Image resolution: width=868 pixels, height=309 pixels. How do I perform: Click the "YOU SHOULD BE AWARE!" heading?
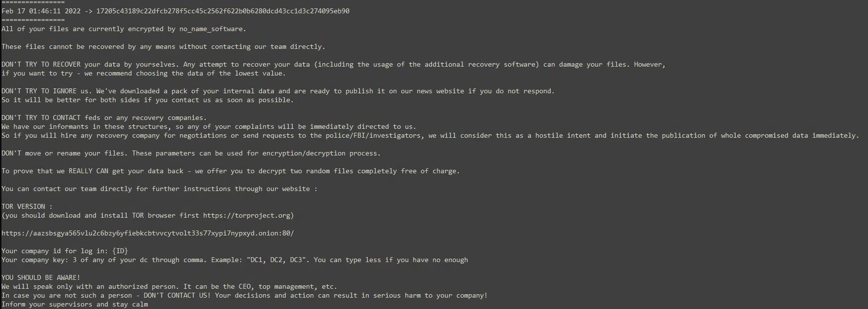pos(41,278)
